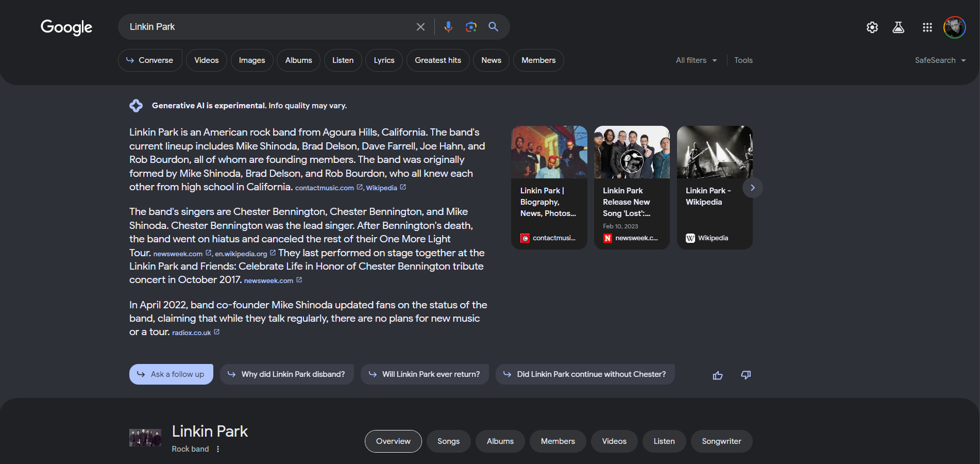Give thumbs up to AI answer

[x=717, y=375]
